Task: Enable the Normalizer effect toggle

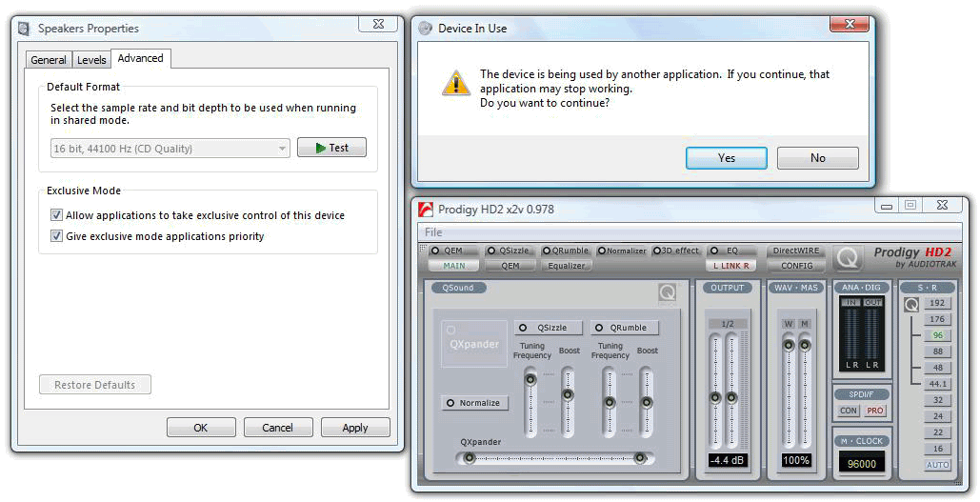Action: click(622, 251)
